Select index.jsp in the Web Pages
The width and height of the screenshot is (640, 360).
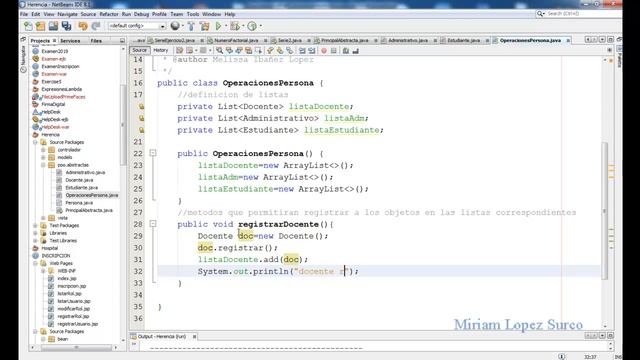click(67, 278)
